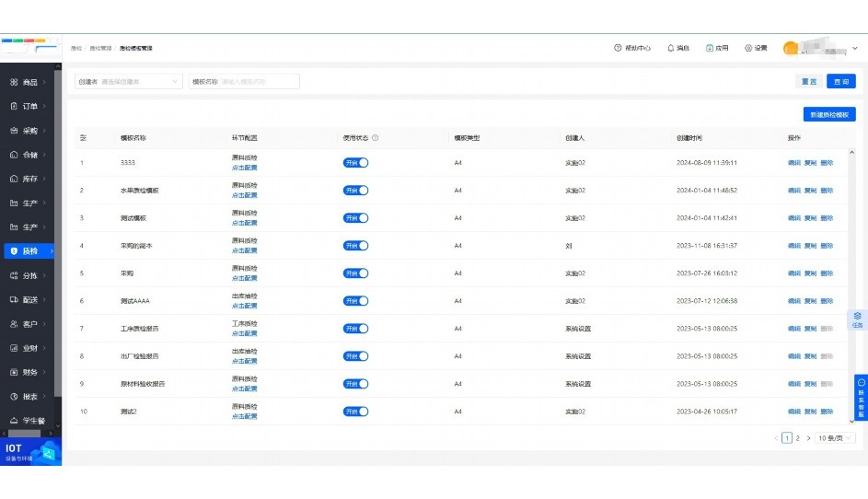Viewport: 868px width, 499px height.
Task: Click the 商品 icon in the sidebar
Action: pyautogui.click(x=14, y=82)
